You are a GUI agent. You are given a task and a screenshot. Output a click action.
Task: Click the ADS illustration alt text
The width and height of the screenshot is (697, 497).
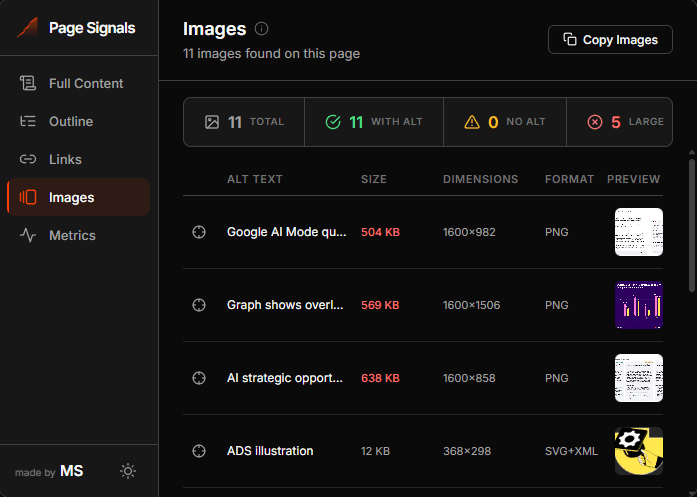tap(270, 451)
